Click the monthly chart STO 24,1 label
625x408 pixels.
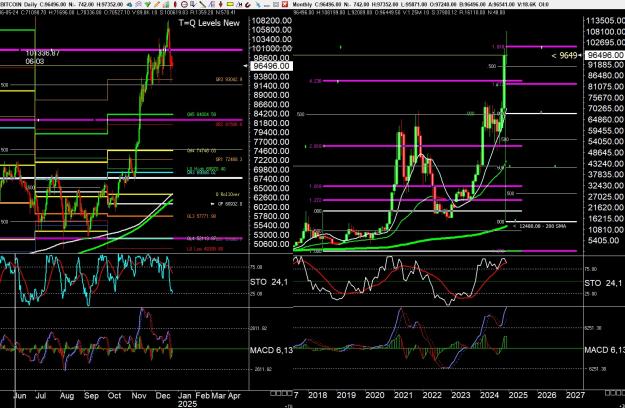[603, 283]
